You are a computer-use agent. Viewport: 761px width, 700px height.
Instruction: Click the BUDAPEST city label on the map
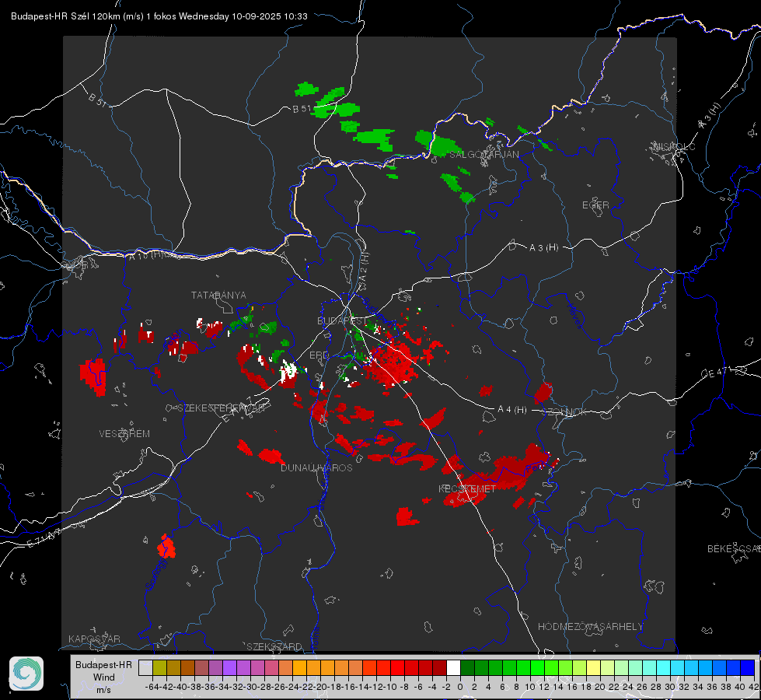pyautogui.click(x=342, y=320)
